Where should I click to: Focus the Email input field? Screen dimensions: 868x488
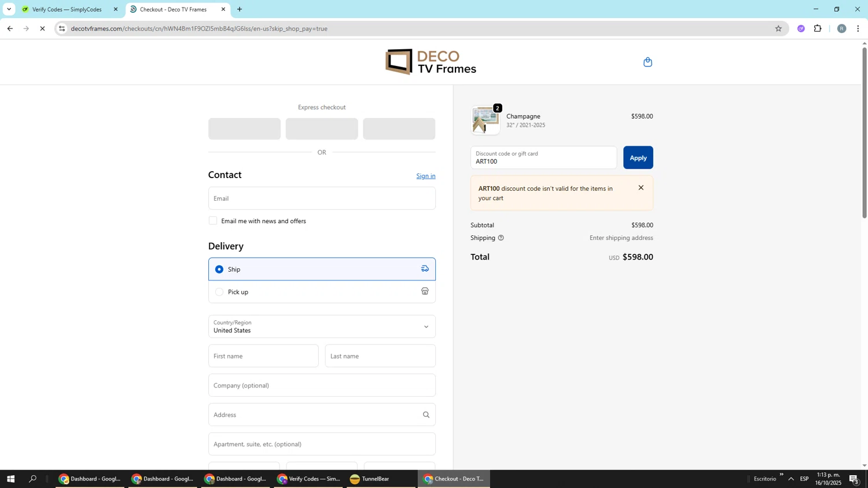(x=322, y=198)
